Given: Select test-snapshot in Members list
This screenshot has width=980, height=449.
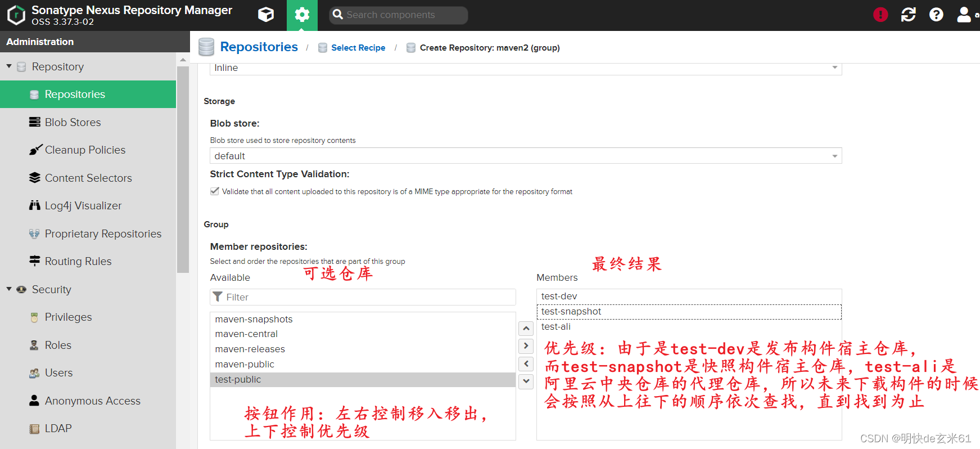Looking at the screenshot, I should pos(689,311).
